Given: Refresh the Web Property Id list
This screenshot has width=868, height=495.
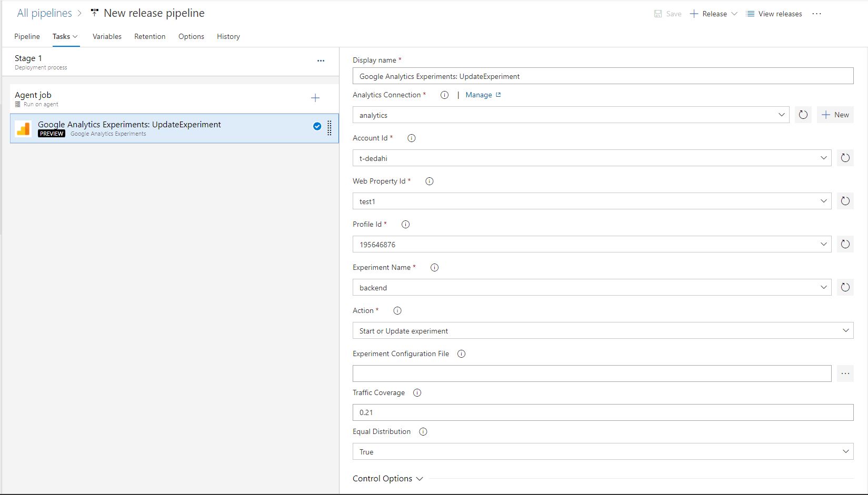Looking at the screenshot, I should [x=845, y=201].
